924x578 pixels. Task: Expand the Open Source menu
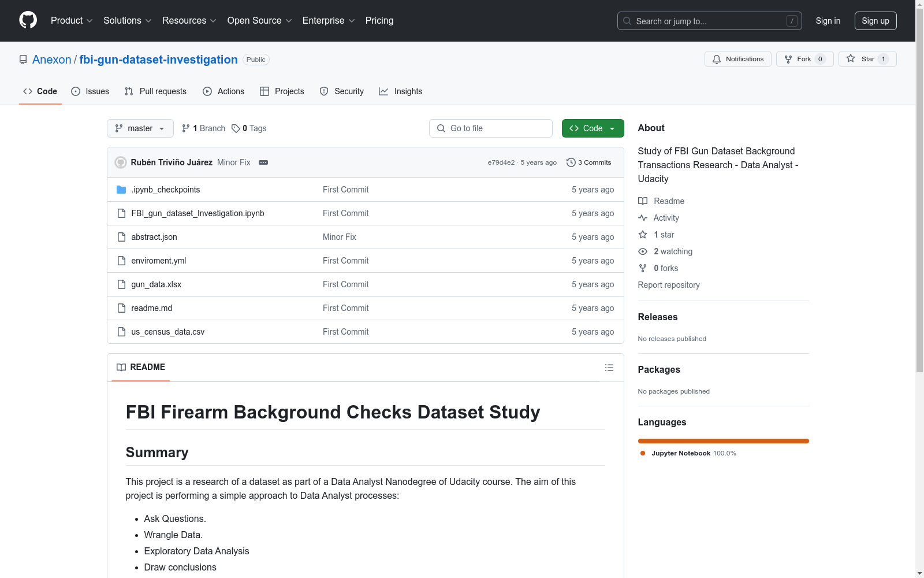(260, 21)
